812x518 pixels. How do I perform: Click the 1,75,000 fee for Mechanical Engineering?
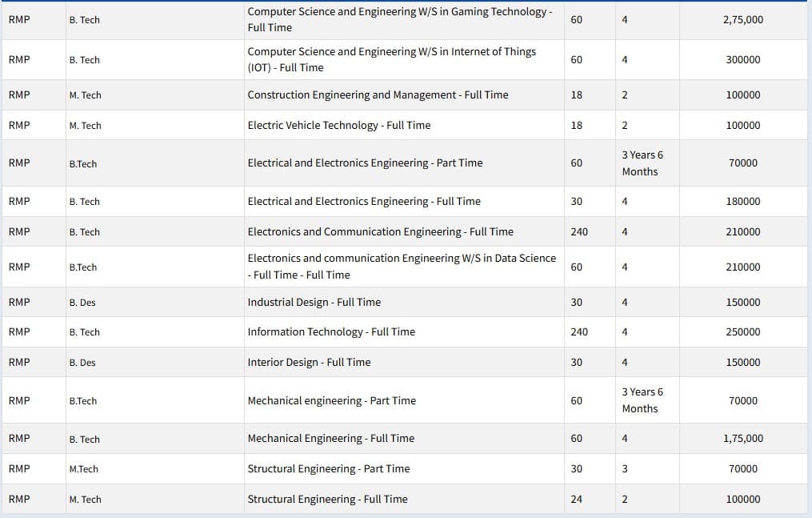pyautogui.click(x=742, y=438)
